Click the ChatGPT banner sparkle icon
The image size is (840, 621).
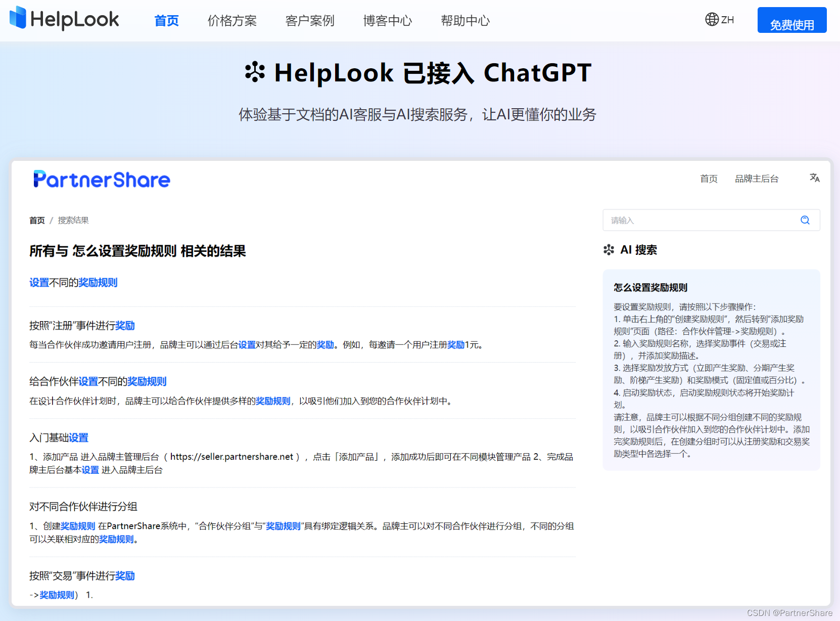[x=255, y=72]
